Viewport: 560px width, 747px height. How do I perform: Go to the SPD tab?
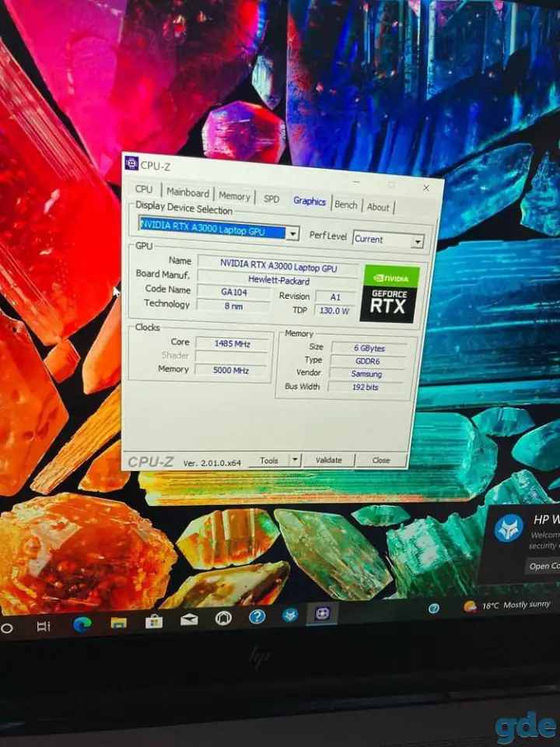tap(271, 199)
